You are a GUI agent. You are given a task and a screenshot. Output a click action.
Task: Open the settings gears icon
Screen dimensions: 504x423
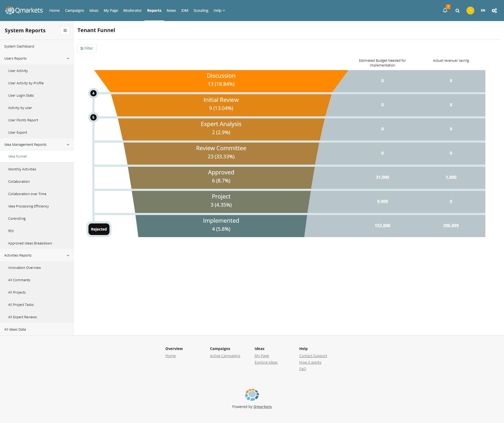click(494, 11)
